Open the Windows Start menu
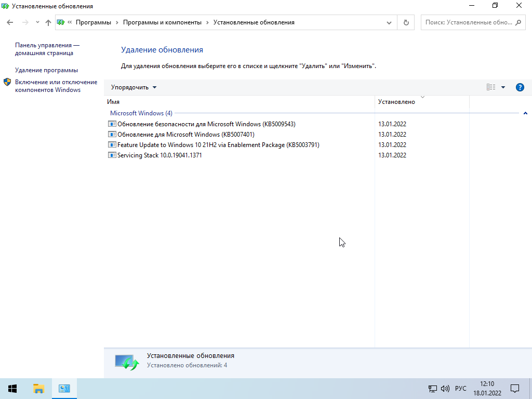 pos(12,389)
